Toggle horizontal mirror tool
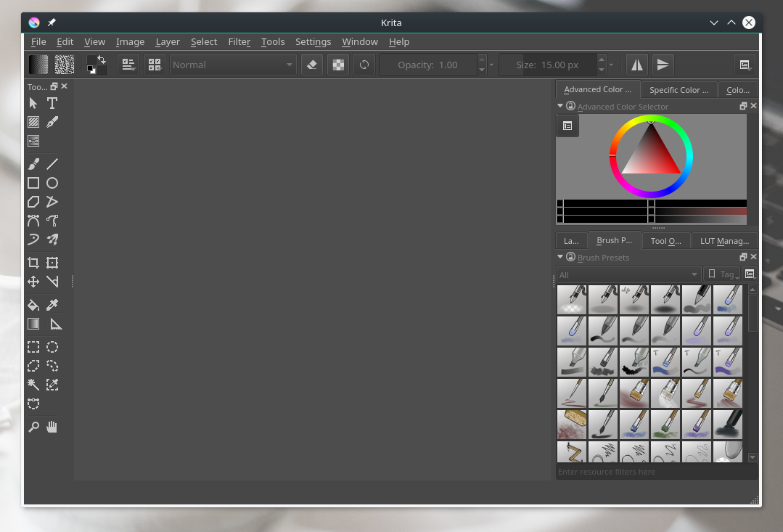This screenshot has width=783, height=532. (x=636, y=65)
